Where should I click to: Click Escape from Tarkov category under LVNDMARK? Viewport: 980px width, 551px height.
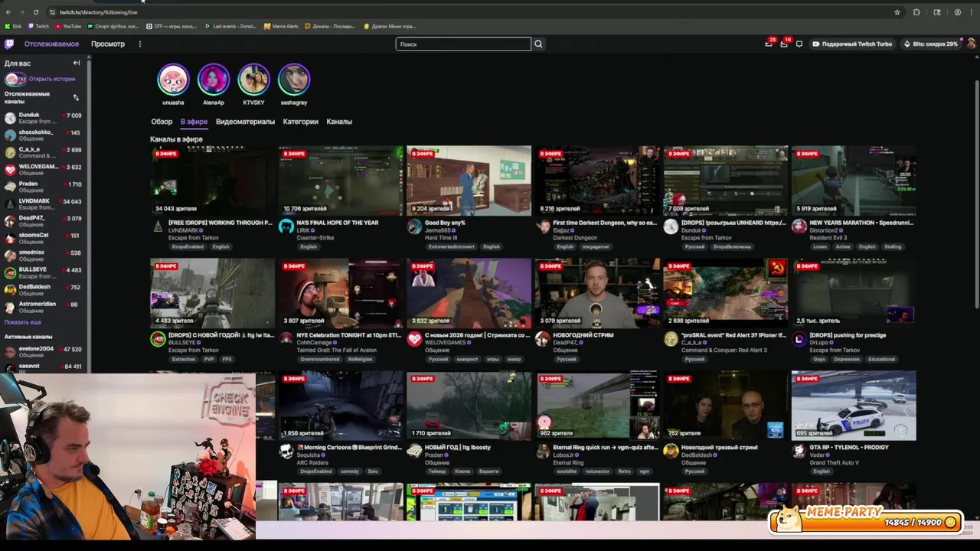point(194,238)
